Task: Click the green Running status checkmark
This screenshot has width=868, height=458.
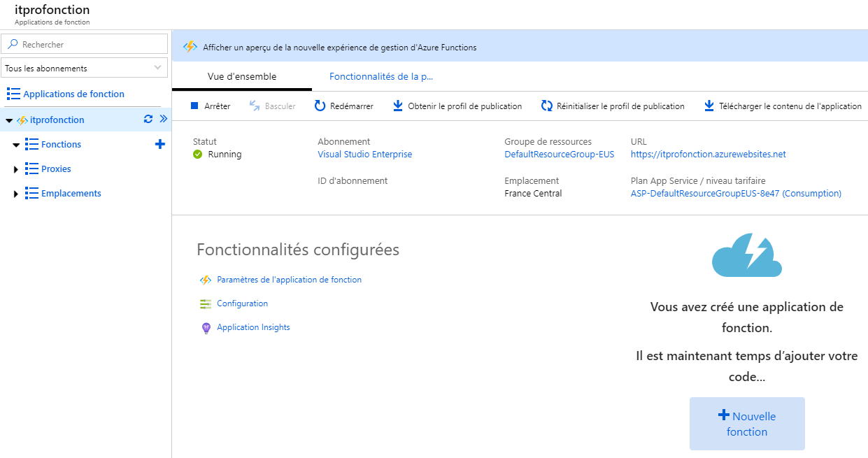Action: tap(197, 154)
